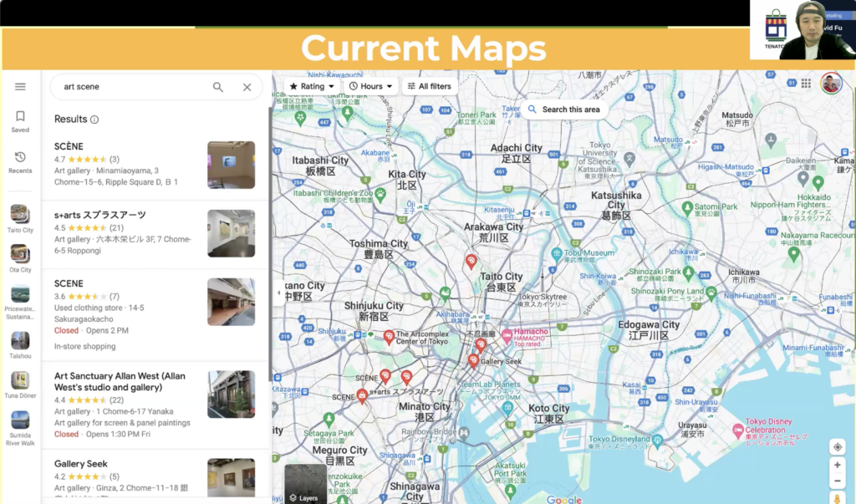Click the Toshima City map label
Viewport: 856px width, 504px height.
click(x=379, y=248)
